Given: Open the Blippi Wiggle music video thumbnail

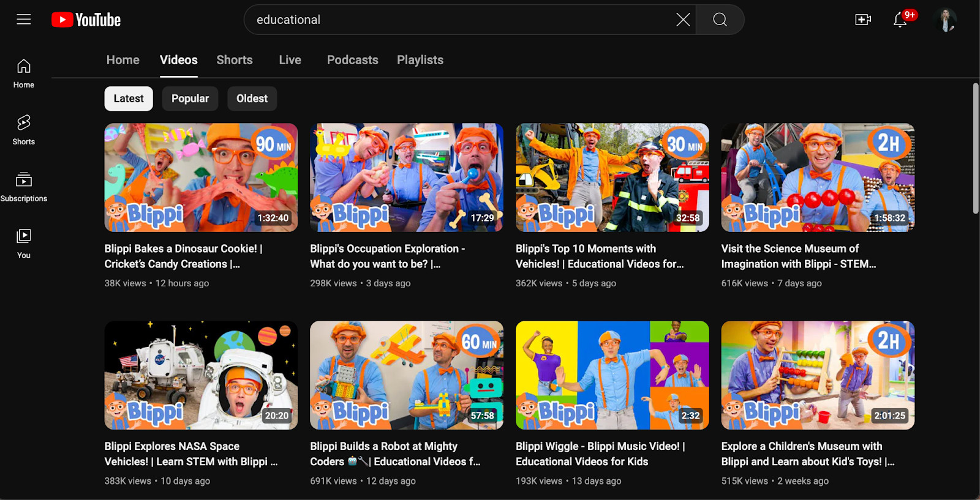Looking at the screenshot, I should [x=612, y=375].
